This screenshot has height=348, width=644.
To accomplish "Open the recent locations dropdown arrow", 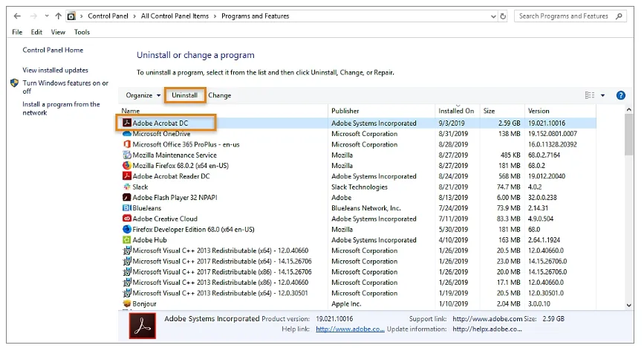I will pyautogui.click(x=47, y=16).
